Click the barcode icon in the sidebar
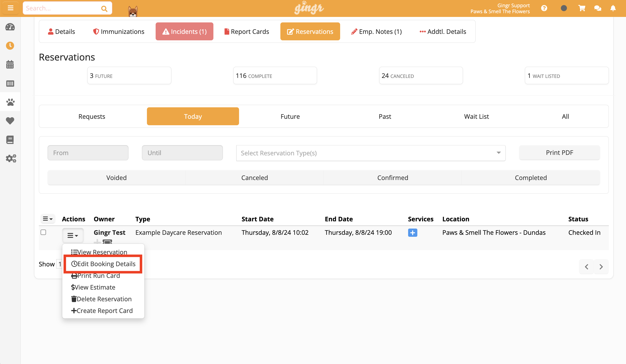This screenshot has width=626, height=364. click(x=10, y=84)
